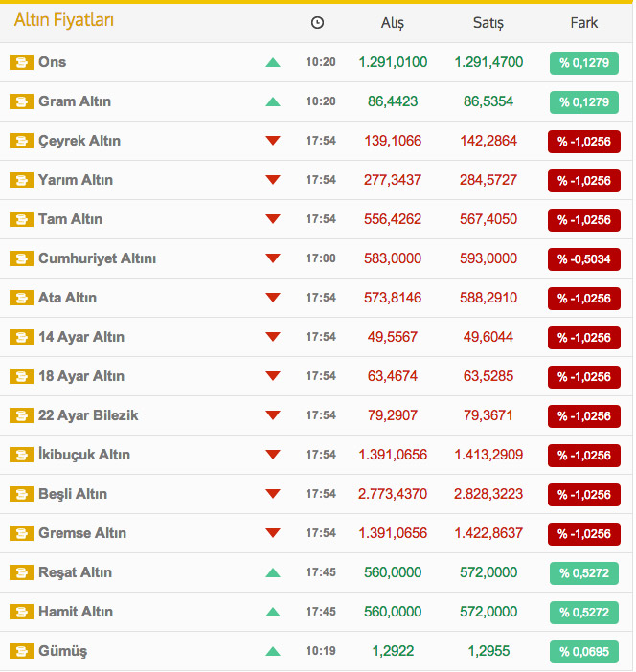Click the green up arrow in Ons row
The width and height of the screenshot is (636, 672).
(x=273, y=63)
